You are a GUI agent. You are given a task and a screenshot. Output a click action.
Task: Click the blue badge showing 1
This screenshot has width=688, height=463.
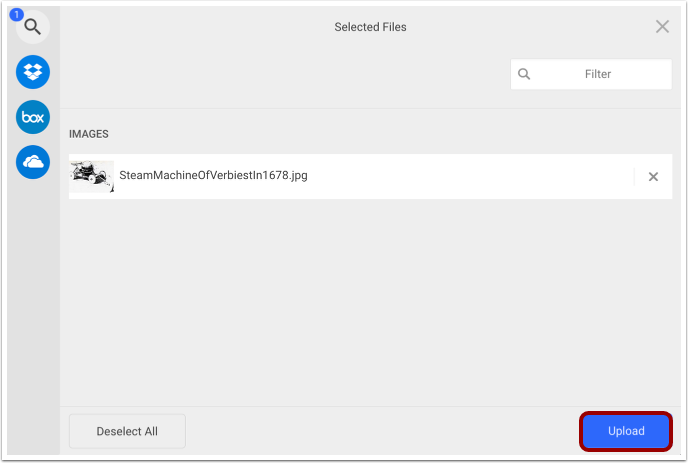click(x=17, y=14)
